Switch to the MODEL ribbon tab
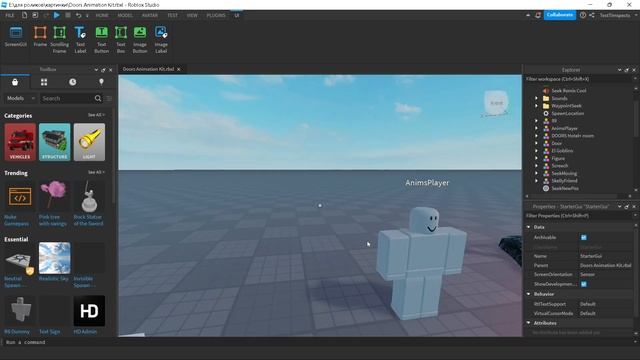 [x=125, y=15]
